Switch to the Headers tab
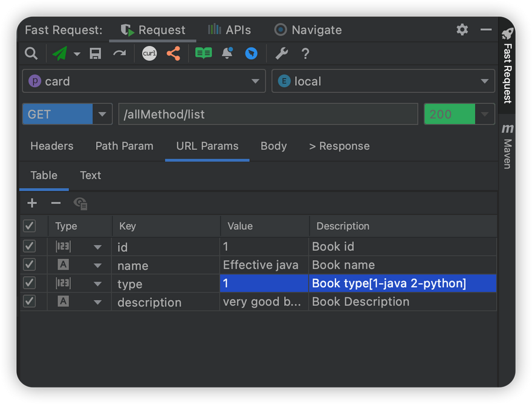 pos(52,146)
